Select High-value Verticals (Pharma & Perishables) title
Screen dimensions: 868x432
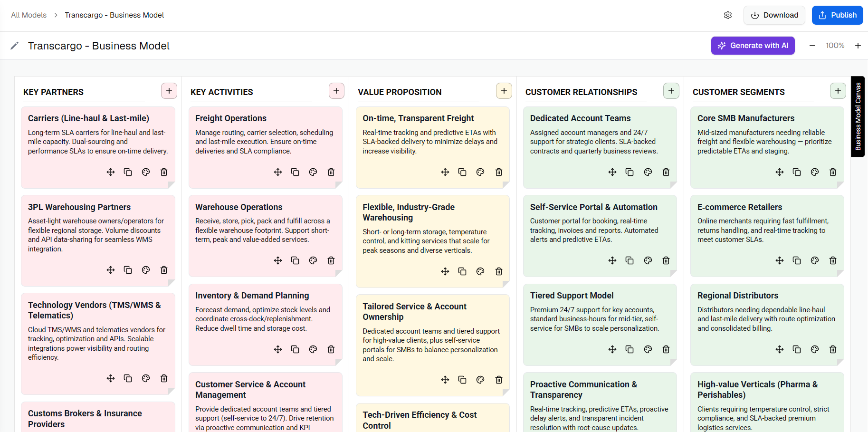pyautogui.click(x=758, y=390)
